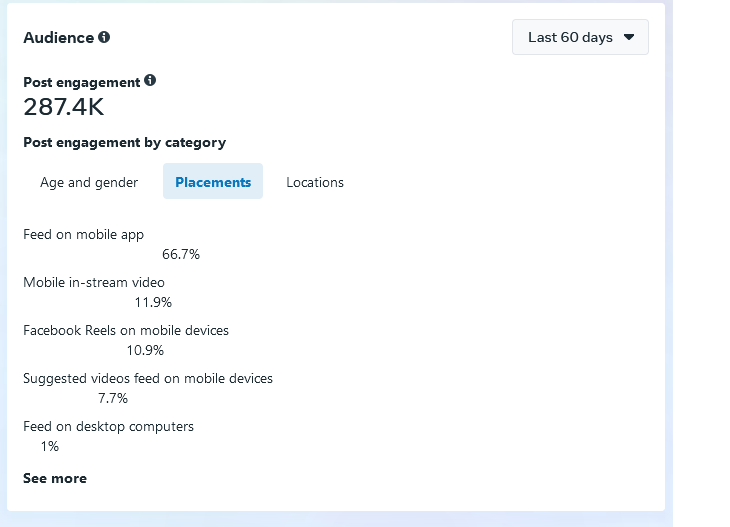
Task: Select the Placements tab
Action: [213, 182]
